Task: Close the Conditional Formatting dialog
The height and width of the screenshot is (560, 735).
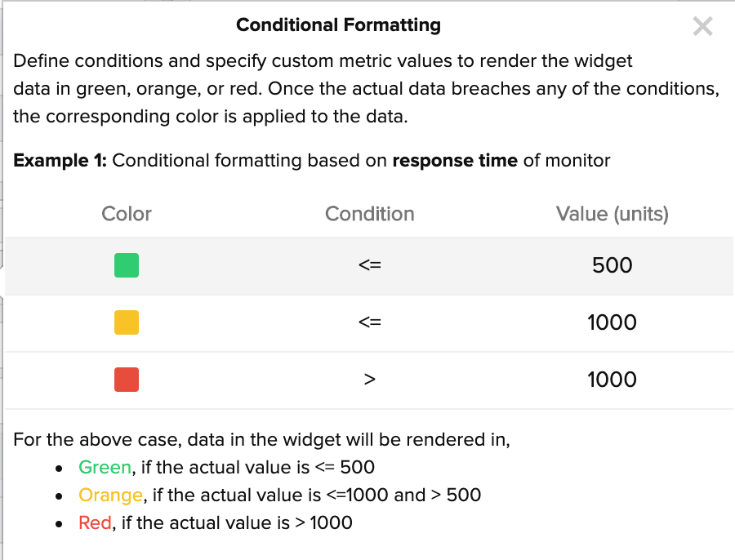Action: 702,27
